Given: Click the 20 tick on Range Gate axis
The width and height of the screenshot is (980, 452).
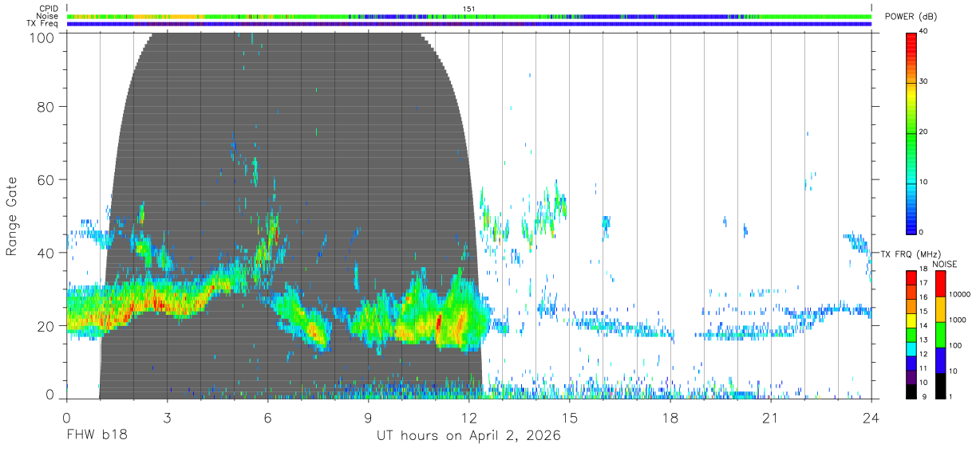Looking at the screenshot, I should (x=46, y=326).
